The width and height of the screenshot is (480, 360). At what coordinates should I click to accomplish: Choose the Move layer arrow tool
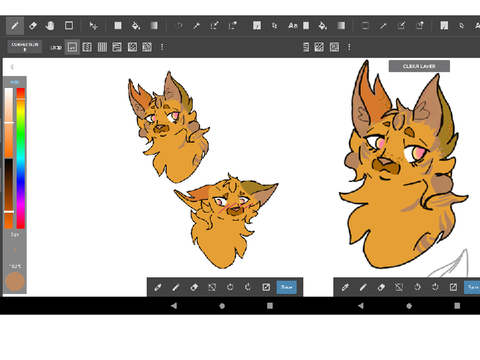(x=93, y=26)
